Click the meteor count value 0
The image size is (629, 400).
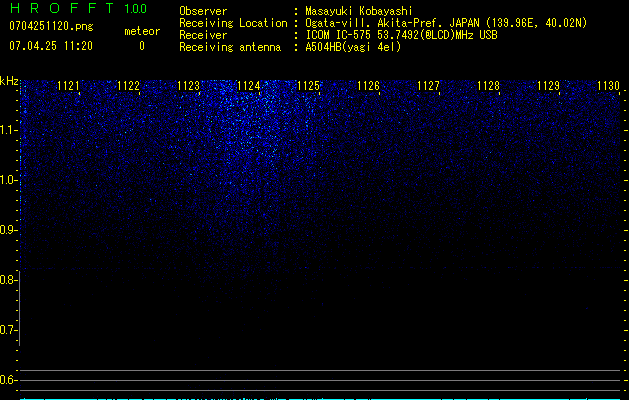point(142,46)
